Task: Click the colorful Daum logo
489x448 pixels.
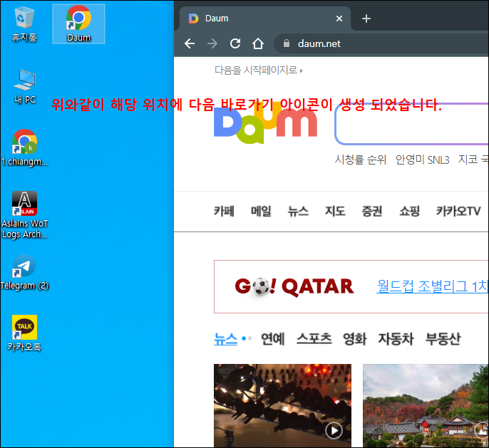Action: point(265,123)
